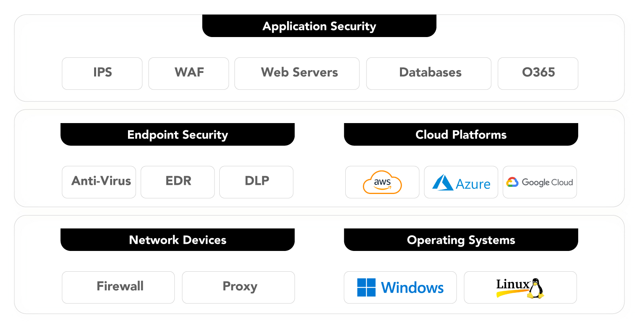Select the DLP box
This screenshot has width=644, height=333.
(x=256, y=182)
